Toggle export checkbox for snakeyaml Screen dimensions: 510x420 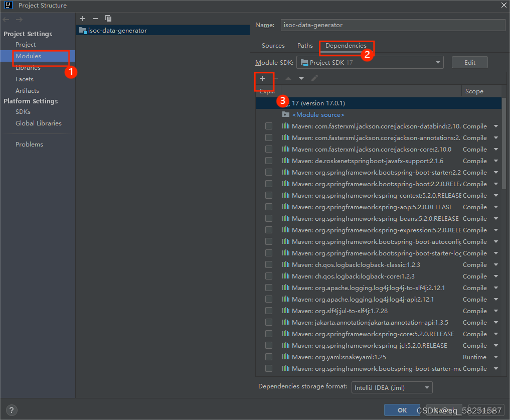click(x=269, y=357)
